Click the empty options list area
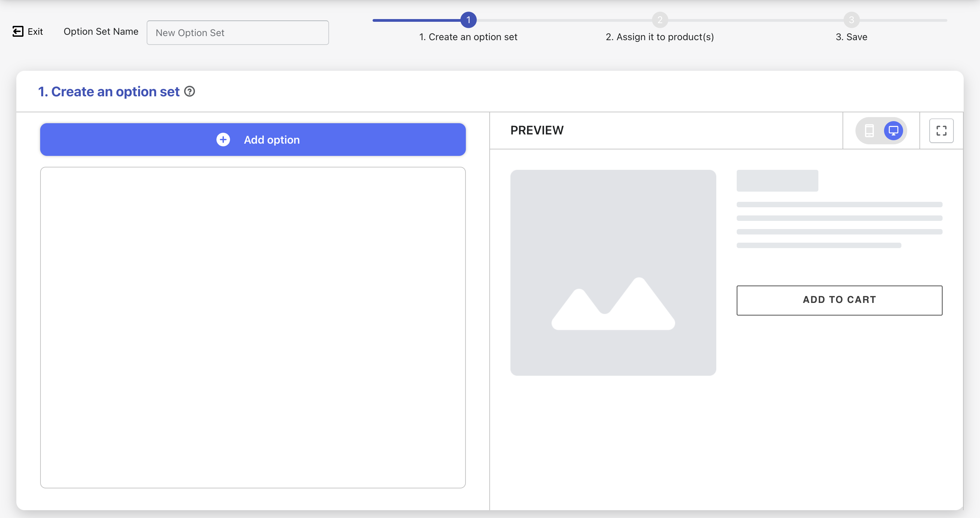This screenshot has width=980, height=518. pyautogui.click(x=252, y=327)
